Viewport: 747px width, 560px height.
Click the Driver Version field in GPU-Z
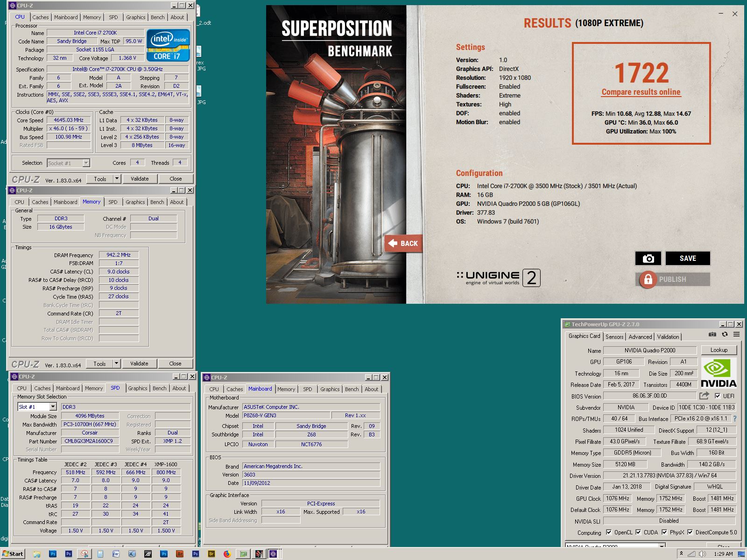[669, 476]
